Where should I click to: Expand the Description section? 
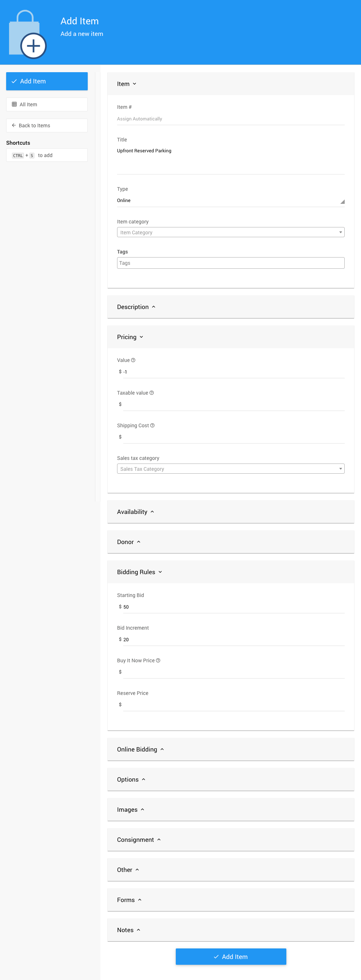point(136,307)
